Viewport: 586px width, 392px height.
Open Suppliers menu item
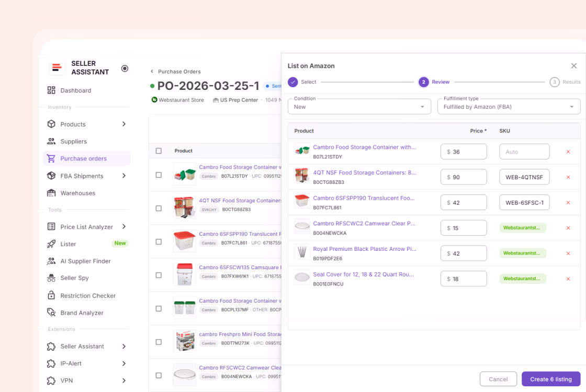pyautogui.click(x=87, y=141)
